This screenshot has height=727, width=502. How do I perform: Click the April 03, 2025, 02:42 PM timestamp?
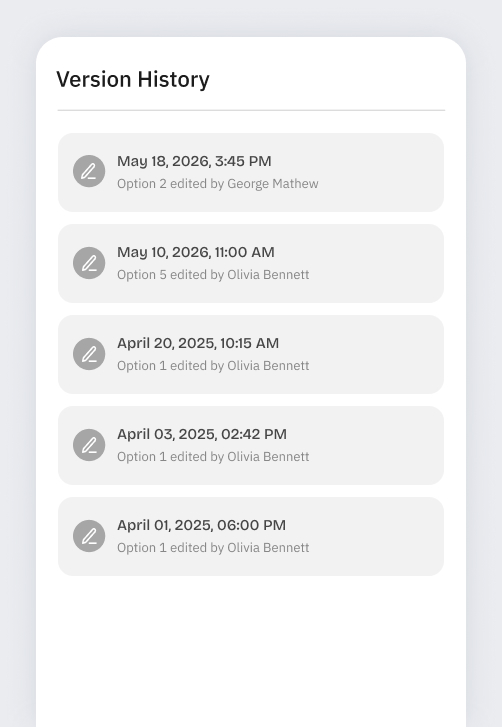click(202, 434)
